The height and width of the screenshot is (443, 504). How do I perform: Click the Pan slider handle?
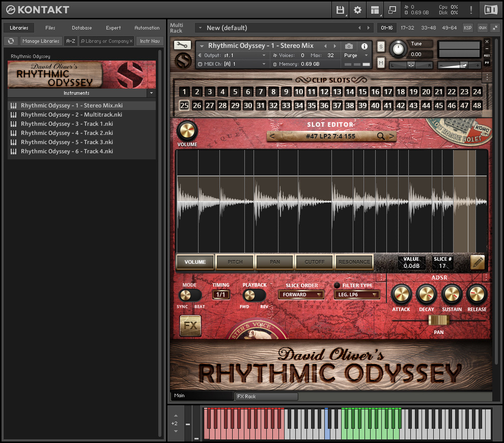(439, 320)
